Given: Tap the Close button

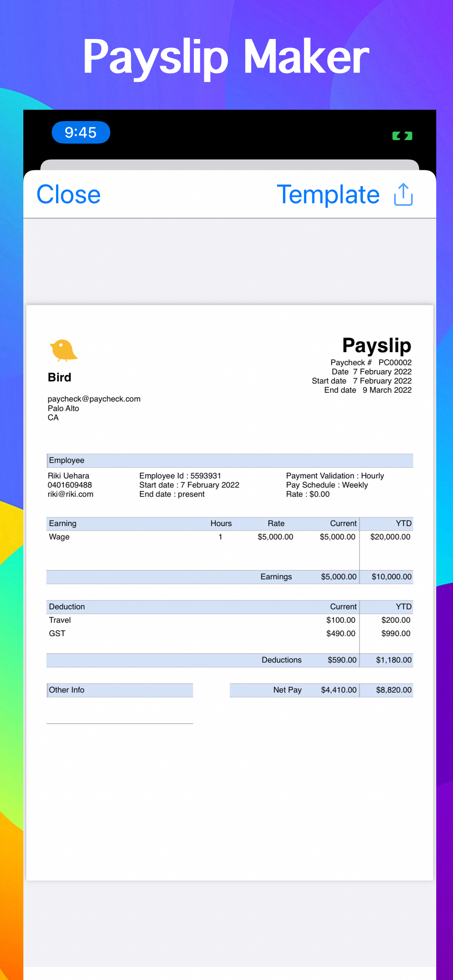Looking at the screenshot, I should coord(69,194).
